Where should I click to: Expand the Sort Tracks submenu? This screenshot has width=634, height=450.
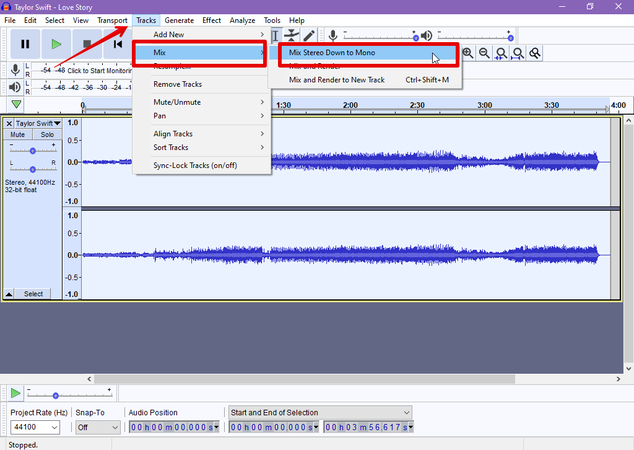coord(202,148)
